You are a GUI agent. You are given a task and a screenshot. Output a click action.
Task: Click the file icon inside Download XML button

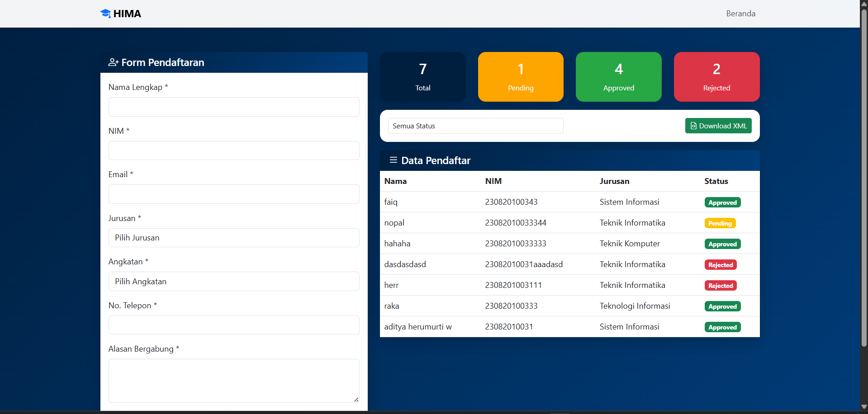(693, 126)
